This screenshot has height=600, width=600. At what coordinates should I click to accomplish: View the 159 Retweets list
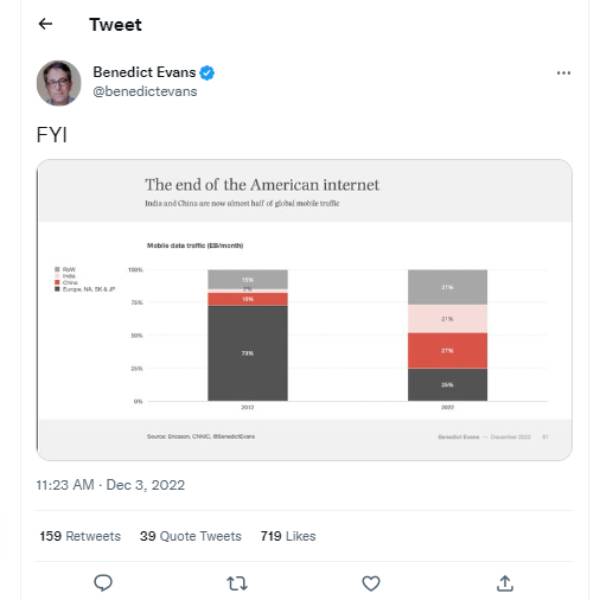(x=80, y=536)
